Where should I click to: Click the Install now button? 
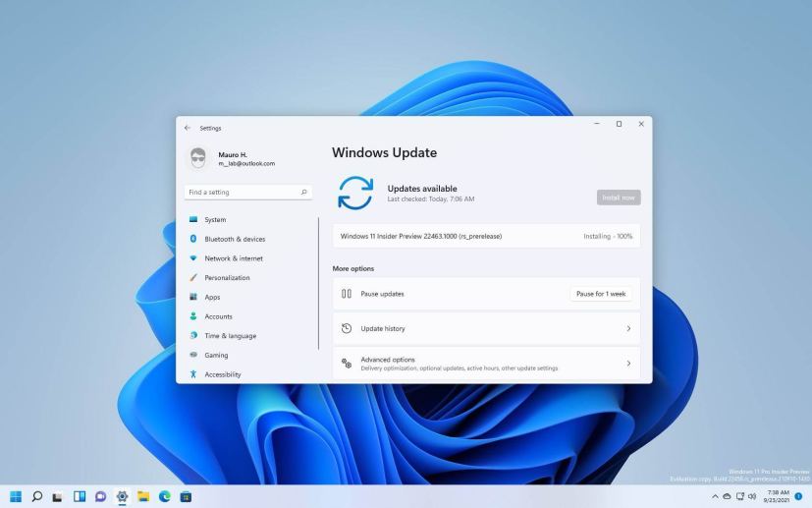tap(618, 198)
